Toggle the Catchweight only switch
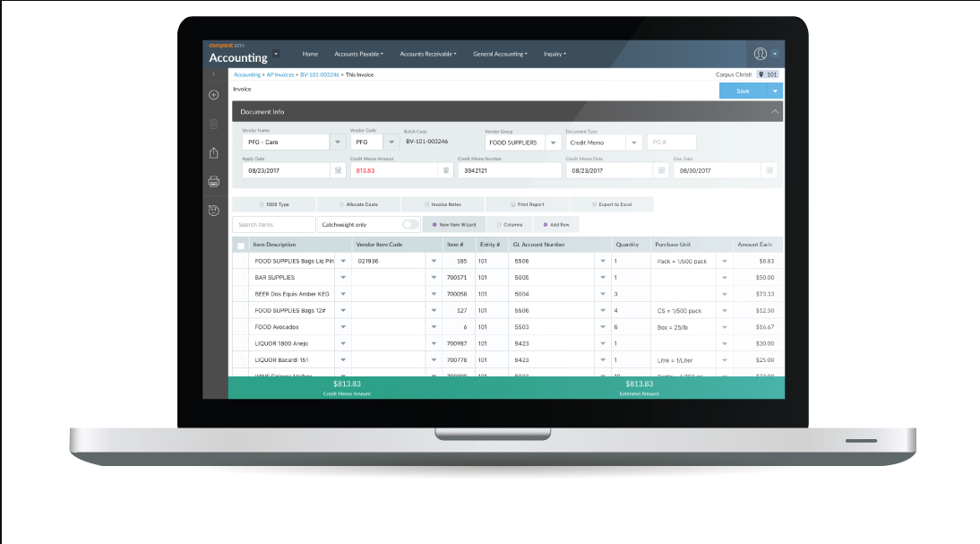980x544 pixels. (410, 225)
